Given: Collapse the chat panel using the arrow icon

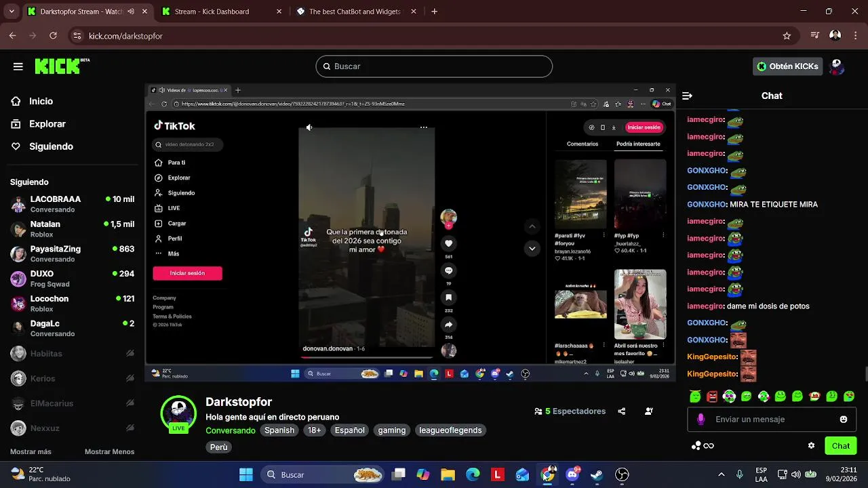Looking at the screenshot, I should pyautogui.click(x=687, y=96).
